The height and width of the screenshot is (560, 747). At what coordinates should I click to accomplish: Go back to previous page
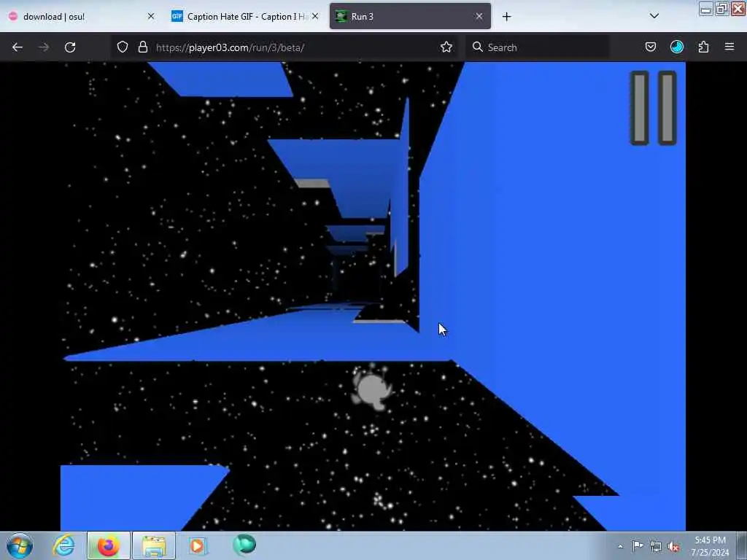coord(18,47)
